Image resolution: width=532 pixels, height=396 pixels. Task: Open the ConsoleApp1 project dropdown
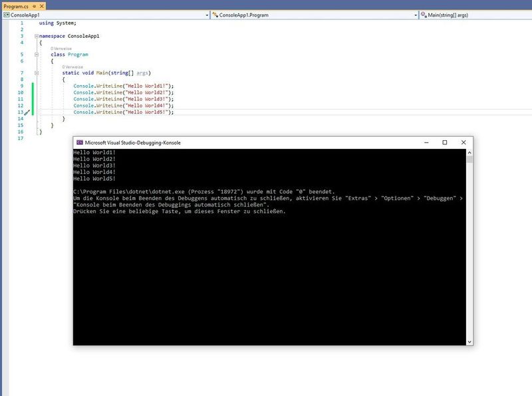207,15
